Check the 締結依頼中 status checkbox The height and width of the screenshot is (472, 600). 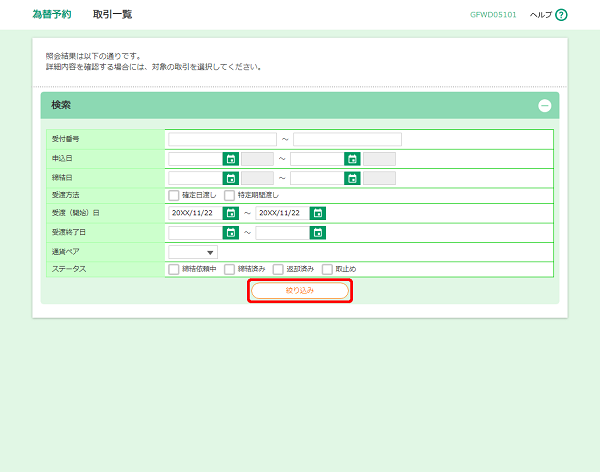[x=174, y=269]
